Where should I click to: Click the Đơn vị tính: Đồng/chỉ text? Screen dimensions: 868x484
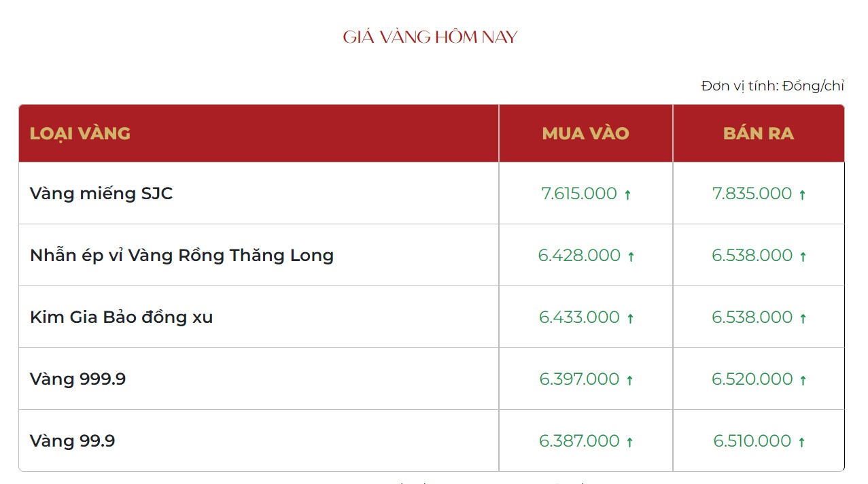(773, 86)
